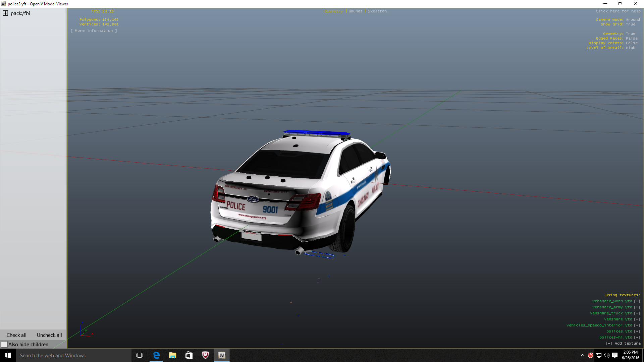644x362 pixels.
Task: Expand the pack/fbi tree node
Action: click(5, 13)
